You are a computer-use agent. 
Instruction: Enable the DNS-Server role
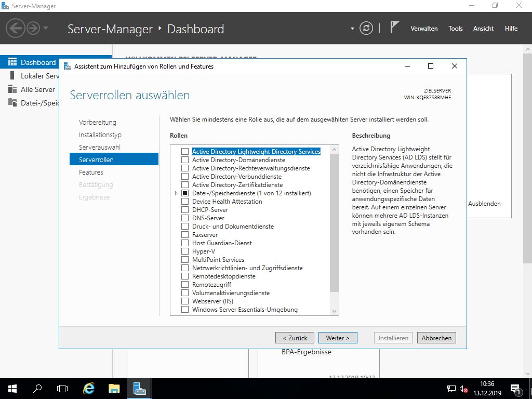tap(185, 218)
